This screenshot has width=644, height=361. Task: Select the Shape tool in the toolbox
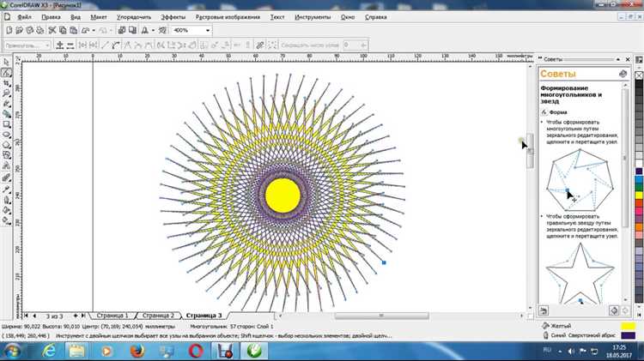[x=6, y=74]
